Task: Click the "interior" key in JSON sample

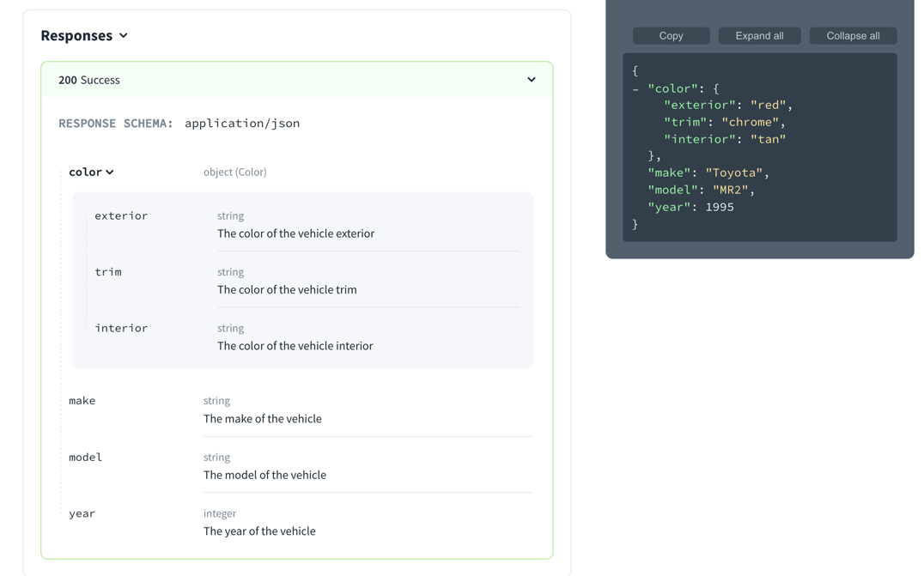Action: pyautogui.click(x=700, y=139)
